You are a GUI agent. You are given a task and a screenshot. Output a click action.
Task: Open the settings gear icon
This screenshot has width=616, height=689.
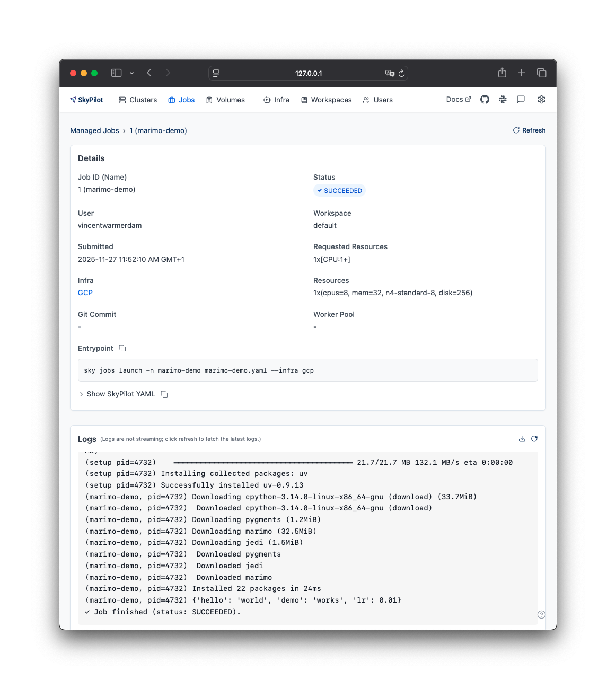[x=541, y=100]
